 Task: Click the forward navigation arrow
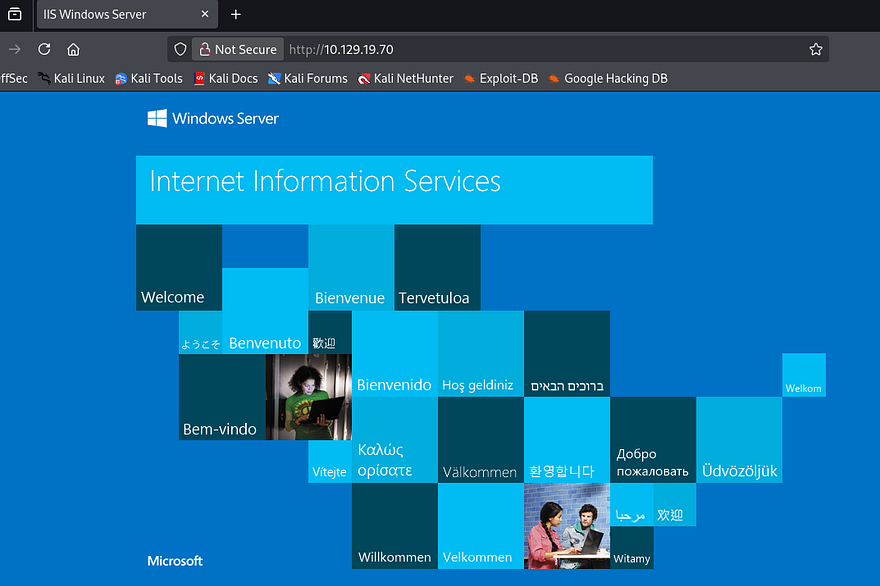click(x=14, y=49)
